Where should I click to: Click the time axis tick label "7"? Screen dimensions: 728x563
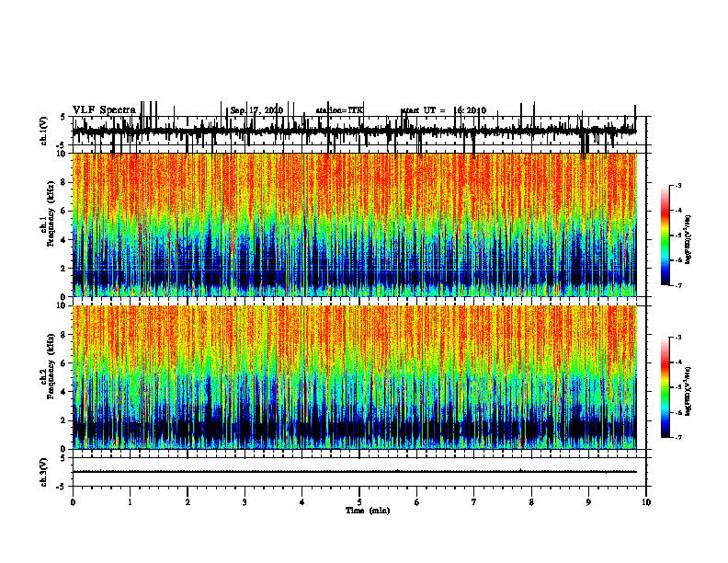[x=474, y=502]
